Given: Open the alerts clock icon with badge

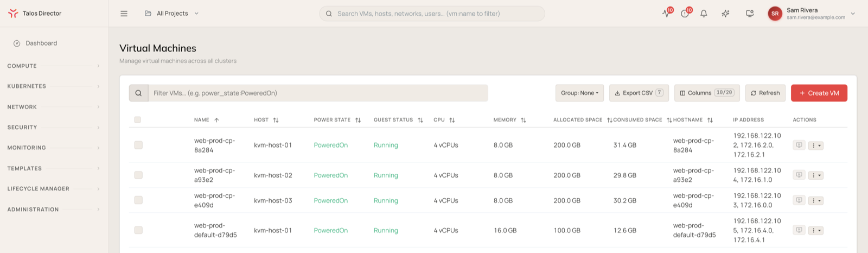Looking at the screenshot, I should pos(685,14).
